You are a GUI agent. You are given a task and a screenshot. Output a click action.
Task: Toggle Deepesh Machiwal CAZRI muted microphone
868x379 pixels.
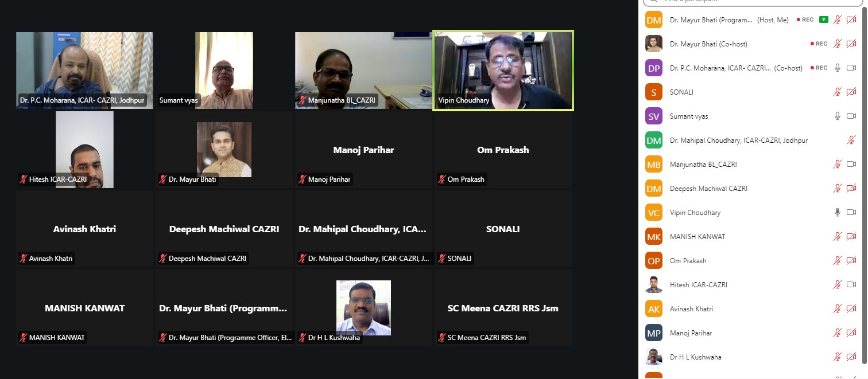pos(838,188)
